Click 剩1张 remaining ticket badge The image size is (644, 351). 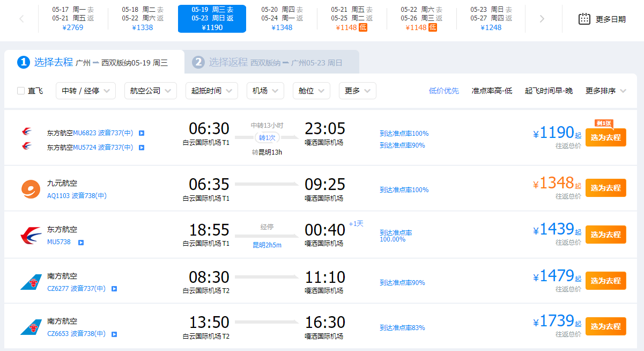pyautogui.click(x=604, y=124)
